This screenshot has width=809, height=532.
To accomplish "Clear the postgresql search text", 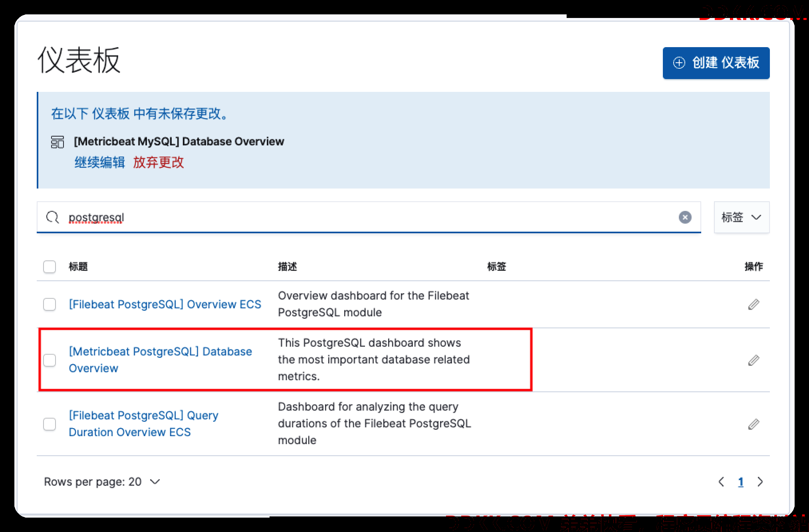I will (685, 217).
